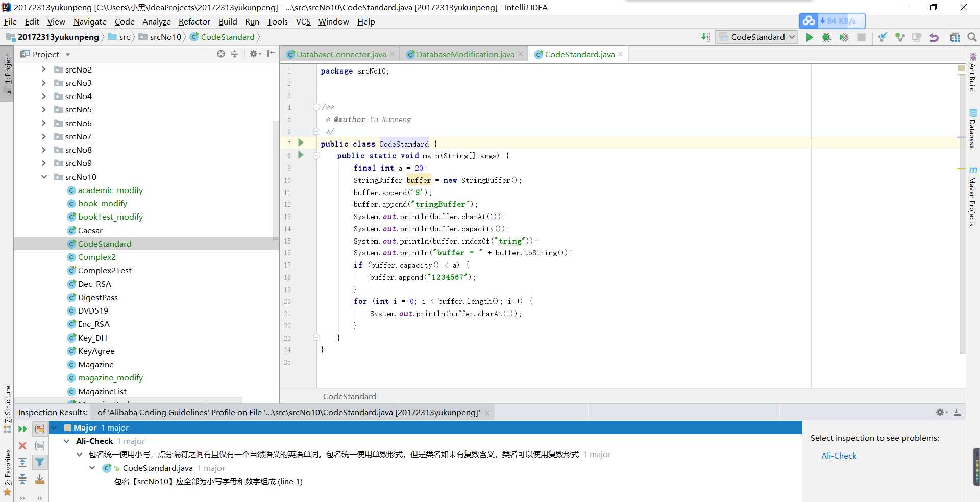Toggle the filter resolved items funnel
980x502 pixels.
point(40,462)
